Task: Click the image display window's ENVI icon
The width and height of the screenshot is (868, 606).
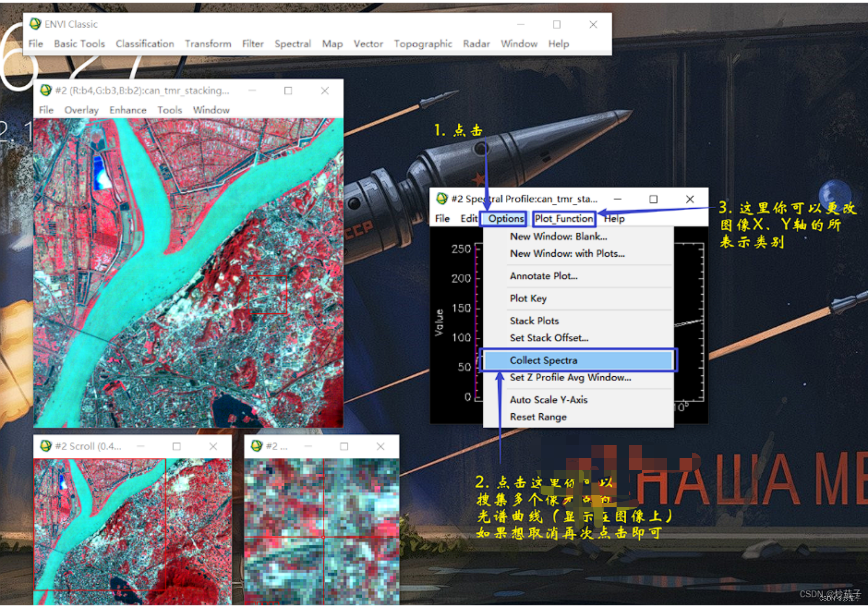Action: pyautogui.click(x=45, y=90)
